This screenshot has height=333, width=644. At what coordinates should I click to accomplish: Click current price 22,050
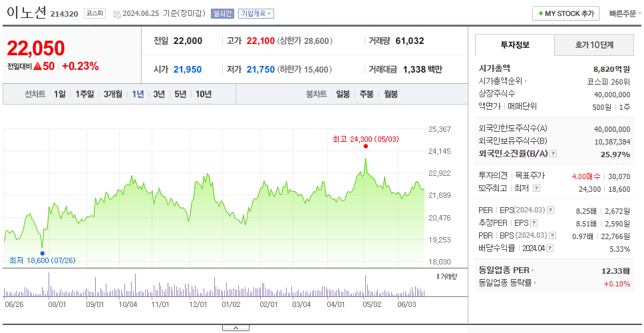click(36, 49)
